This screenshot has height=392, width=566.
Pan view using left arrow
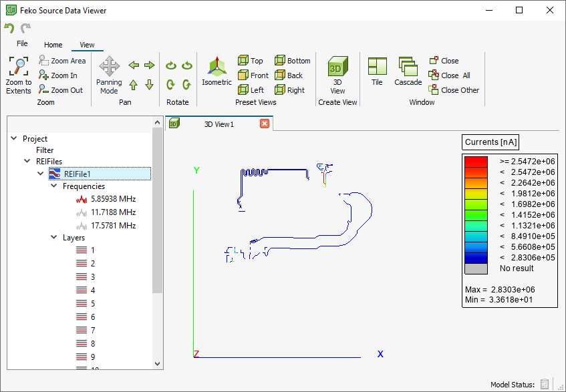coord(134,65)
